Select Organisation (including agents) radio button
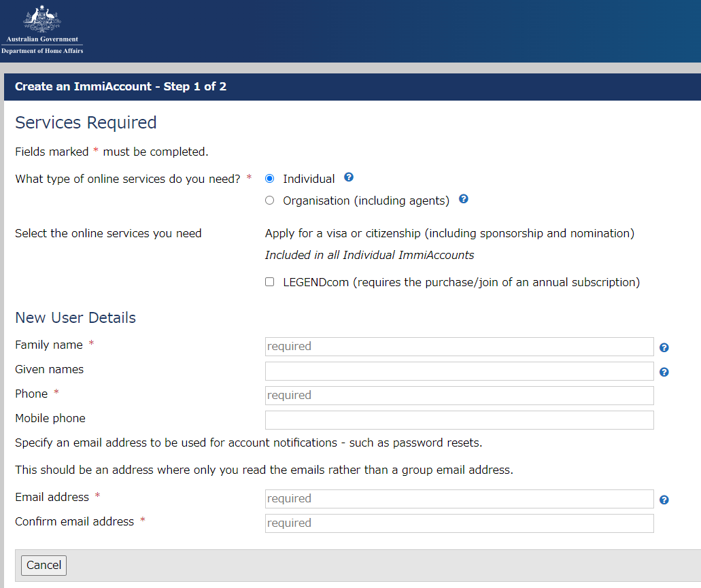Screen dimensions: 701x588 269,200
